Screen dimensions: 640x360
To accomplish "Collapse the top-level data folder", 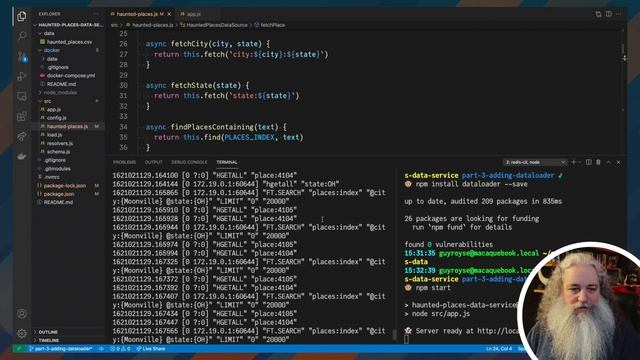I will click(49, 33).
